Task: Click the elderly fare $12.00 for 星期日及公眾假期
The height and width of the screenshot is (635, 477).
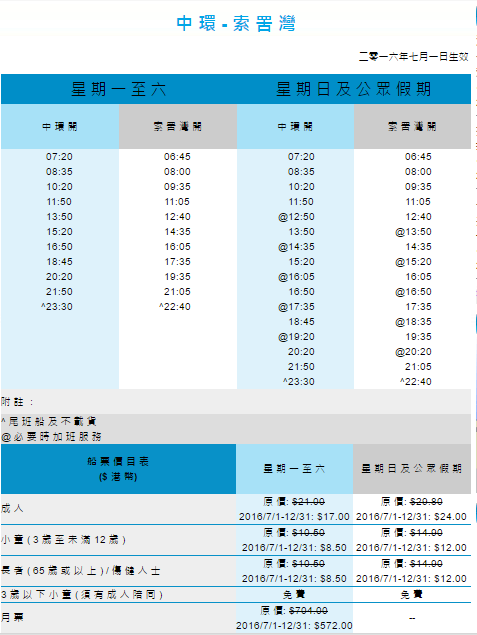Action: click(451, 579)
